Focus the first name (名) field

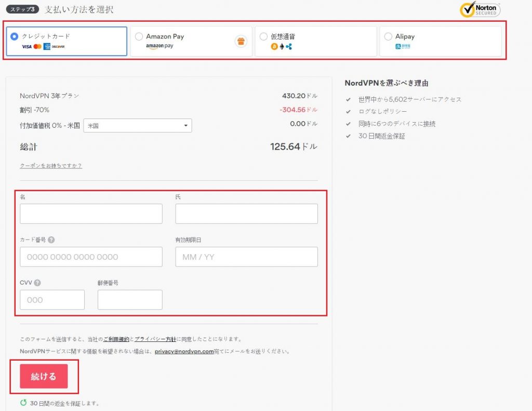tap(91, 214)
